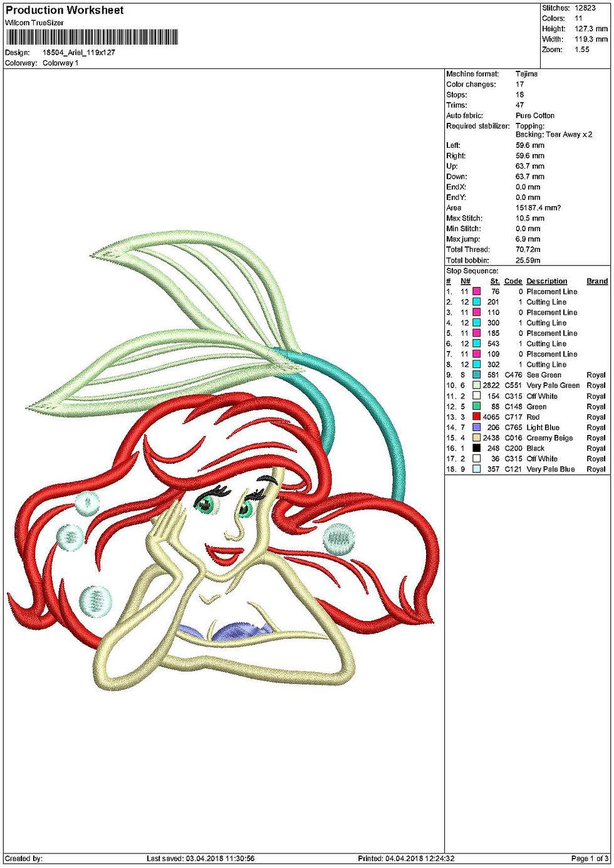Click the barcode under Wilcom TrueSizer
The width and height of the screenshot is (614, 868).
[x=91, y=37]
